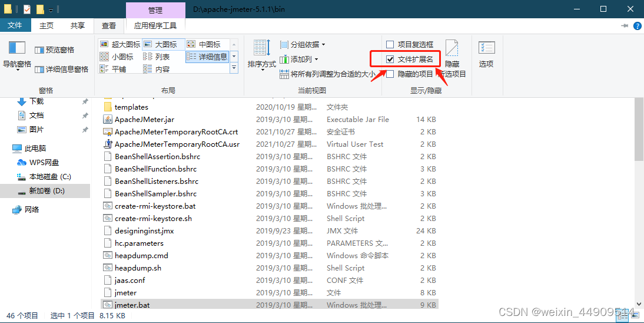Size all columns to fit
644x323 pixels.
327,74
